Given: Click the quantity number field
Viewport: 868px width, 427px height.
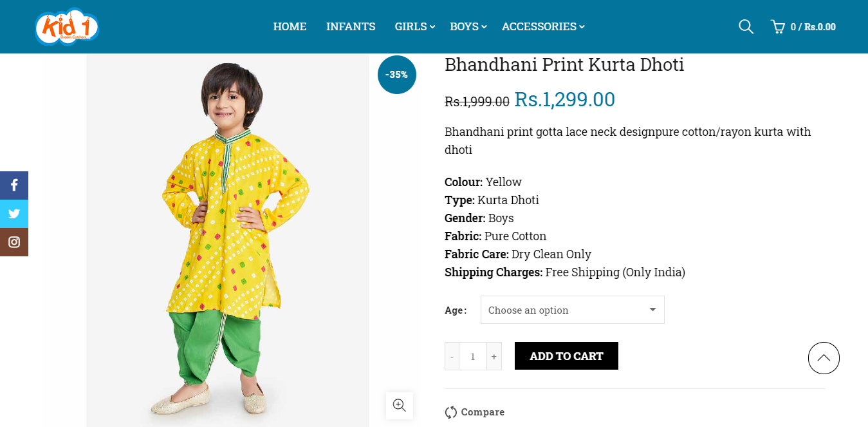Looking at the screenshot, I should pyautogui.click(x=473, y=356).
